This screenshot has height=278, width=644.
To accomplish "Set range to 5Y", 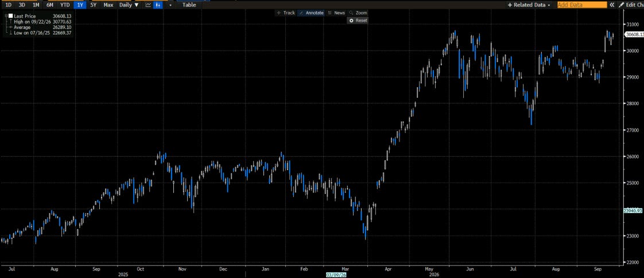I will pyautogui.click(x=94, y=5).
